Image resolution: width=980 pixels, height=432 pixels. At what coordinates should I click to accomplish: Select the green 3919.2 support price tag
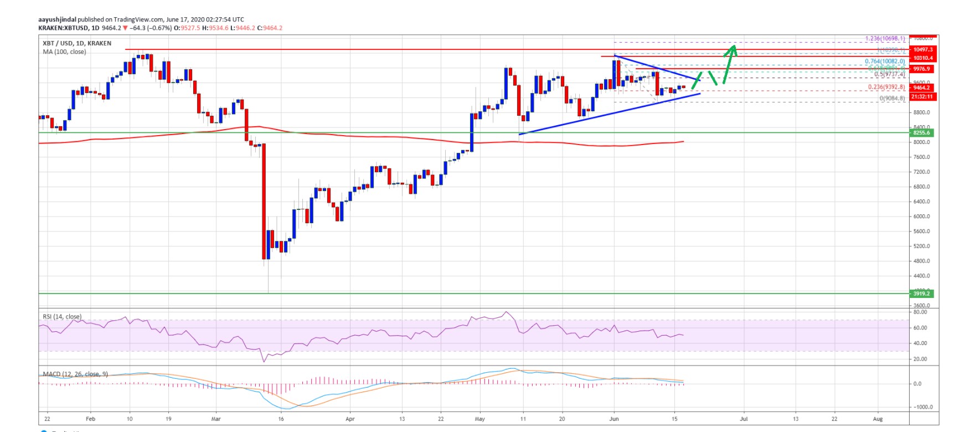point(922,294)
